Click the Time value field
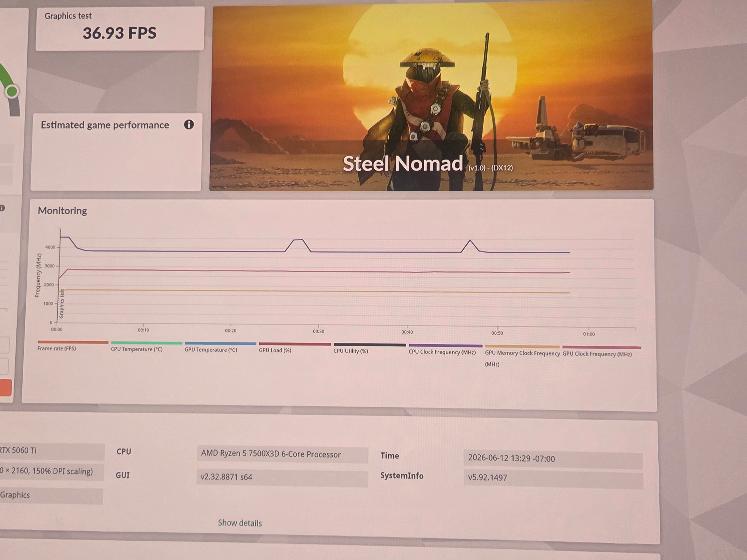Screen dimensions: 747x560 [x=553, y=459]
